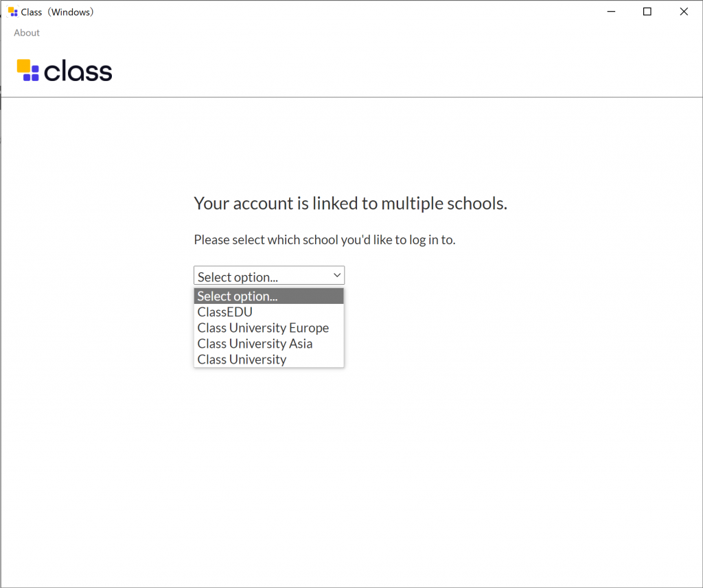Screen dimensions: 703x588
Task: Click the Class app icon in the title bar
Action: [x=13, y=12]
